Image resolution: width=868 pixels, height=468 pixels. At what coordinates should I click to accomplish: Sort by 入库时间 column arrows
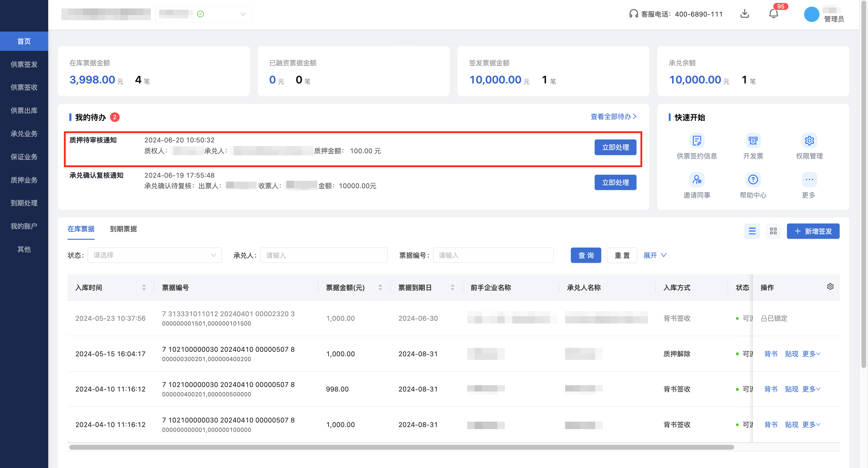point(144,288)
